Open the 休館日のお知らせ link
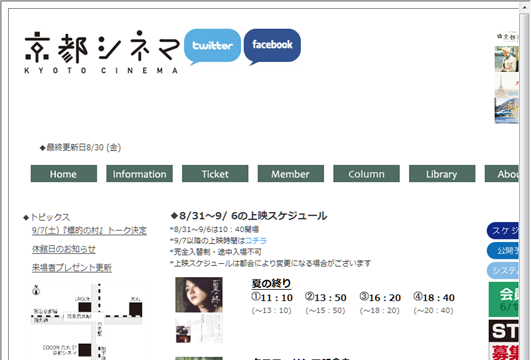Screen dimensions: 531x360 64,249
